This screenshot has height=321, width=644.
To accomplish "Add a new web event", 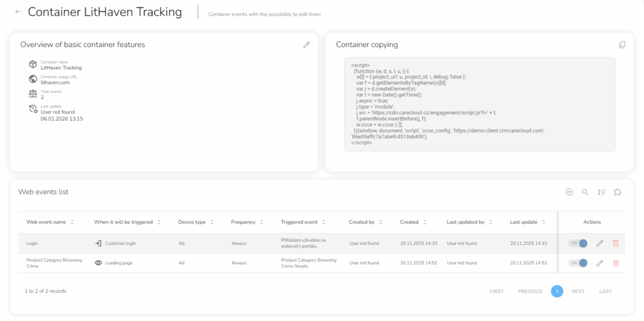I will pos(569,192).
